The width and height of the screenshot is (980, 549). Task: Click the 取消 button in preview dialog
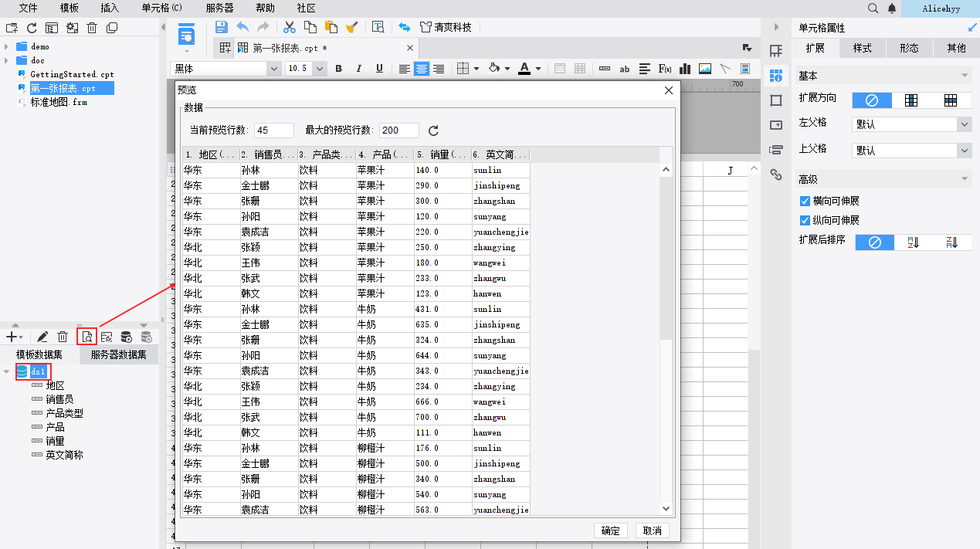[652, 530]
